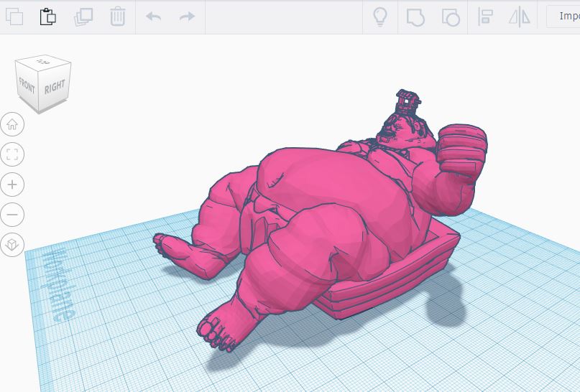Open the Align tool
Image resolution: width=580 pixels, height=392 pixels.
click(x=485, y=17)
